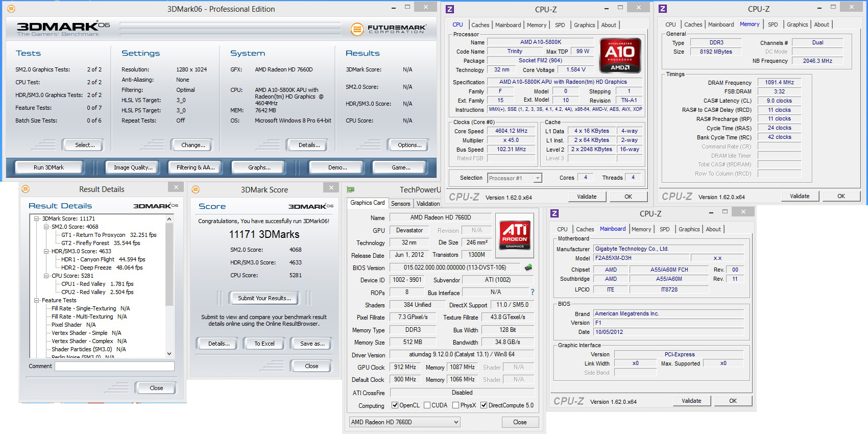Select the Vertex Shader - Complex row
The height and width of the screenshot is (437, 868).
point(89,341)
